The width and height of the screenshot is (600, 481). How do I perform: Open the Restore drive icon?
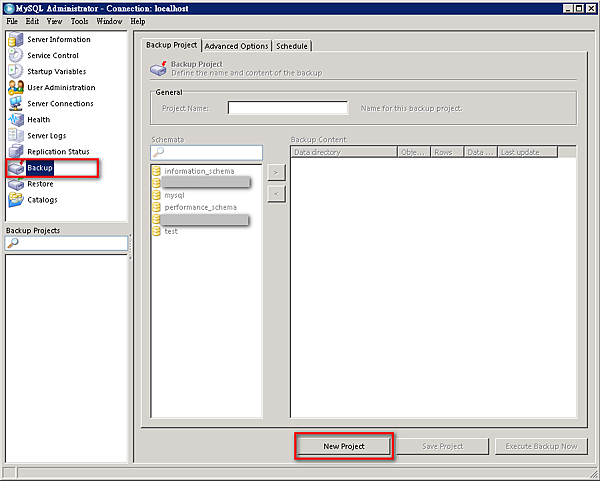[16, 184]
